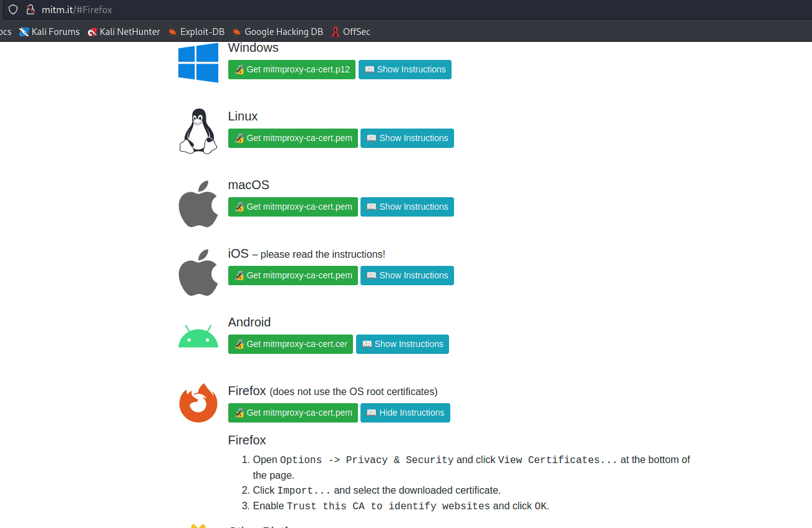
Task: Click the "View Certificates..." instruction text
Action: click(x=558, y=460)
